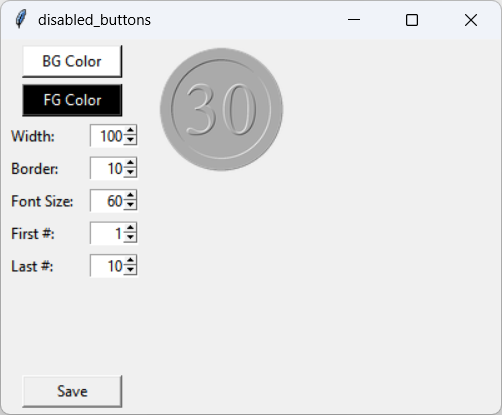The image size is (502, 415).
Task: Click into the Last # spinbox field
Action: click(107, 266)
